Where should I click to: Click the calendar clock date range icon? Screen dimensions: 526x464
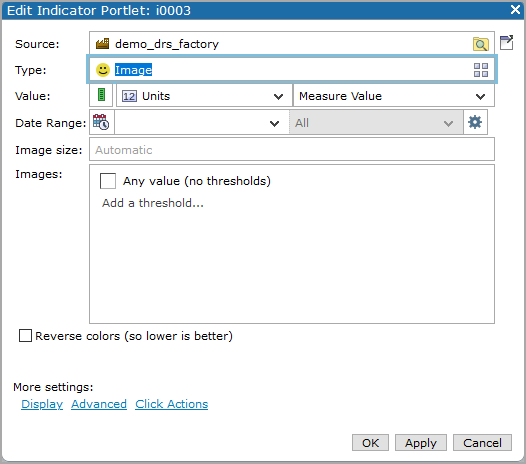coord(101,122)
